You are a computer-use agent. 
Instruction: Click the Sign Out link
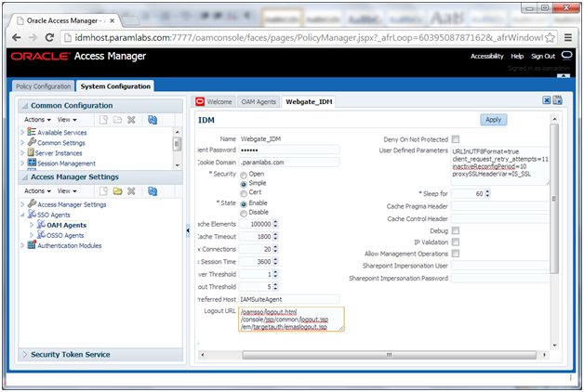pyautogui.click(x=543, y=56)
